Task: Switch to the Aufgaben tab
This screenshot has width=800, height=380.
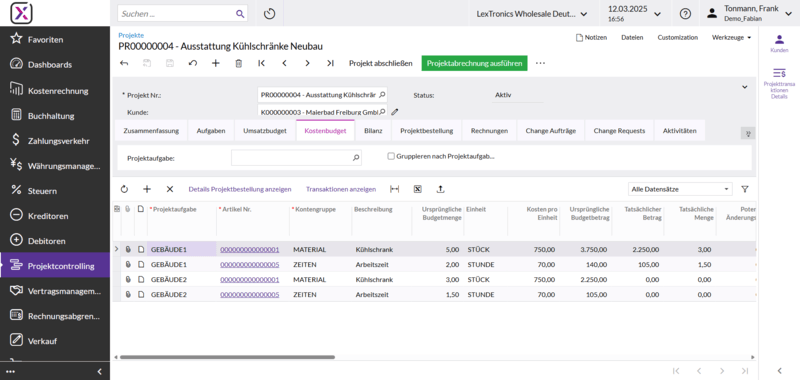Action: click(211, 131)
